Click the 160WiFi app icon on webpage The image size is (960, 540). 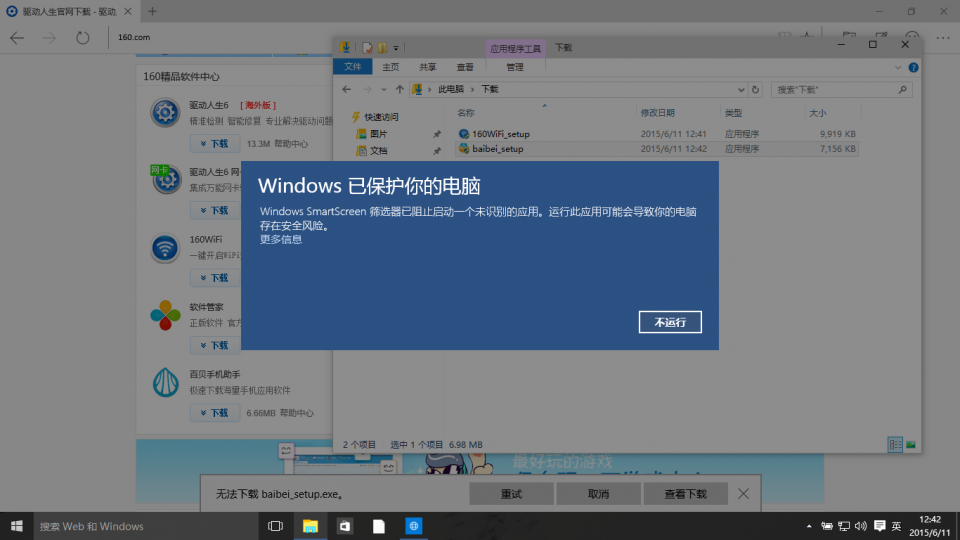(165, 249)
